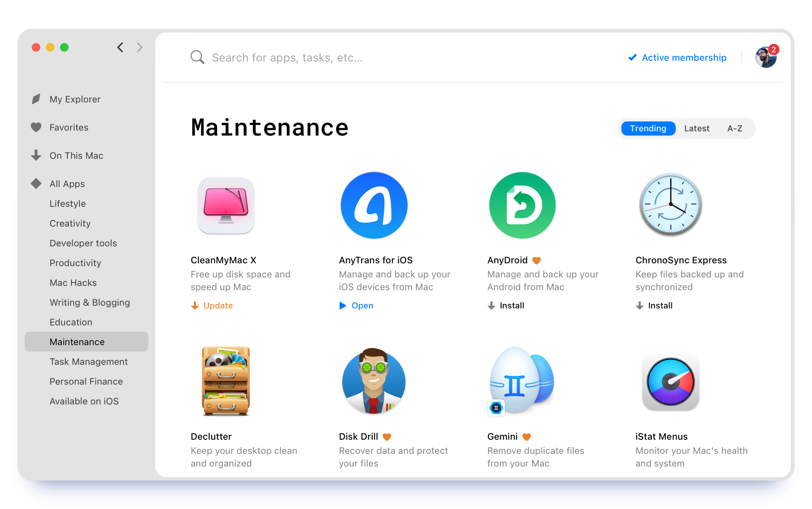Image resolution: width=812 pixels, height=509 pixels.
Task: Select the AnyDroid app icon
Action: click(x=522, y=205)
